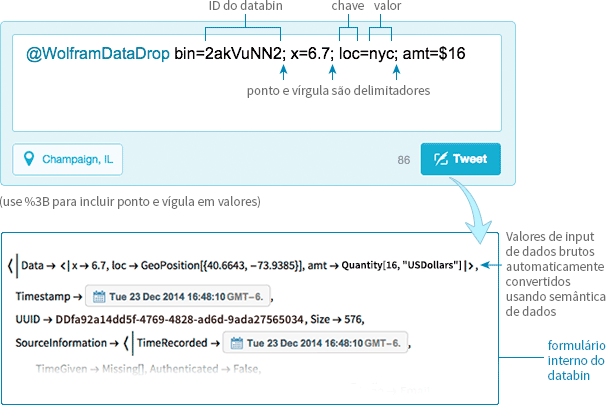Click the "formulário interno do databin" label

[x=576, y=360]
